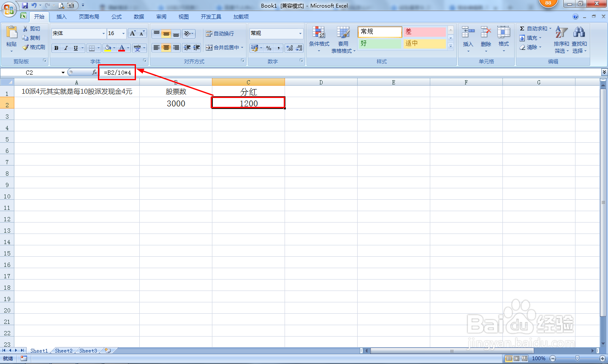Click the Name Box showing C2
The height and width of the screenshot is (364, 608).
[x=30, y=73]
